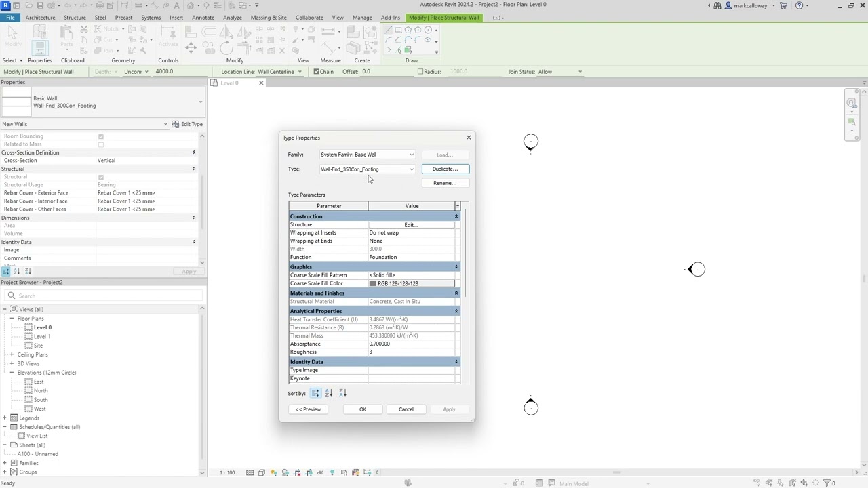Toggle the Chain checkbox in options bar
868x488 pixels.
316,71
